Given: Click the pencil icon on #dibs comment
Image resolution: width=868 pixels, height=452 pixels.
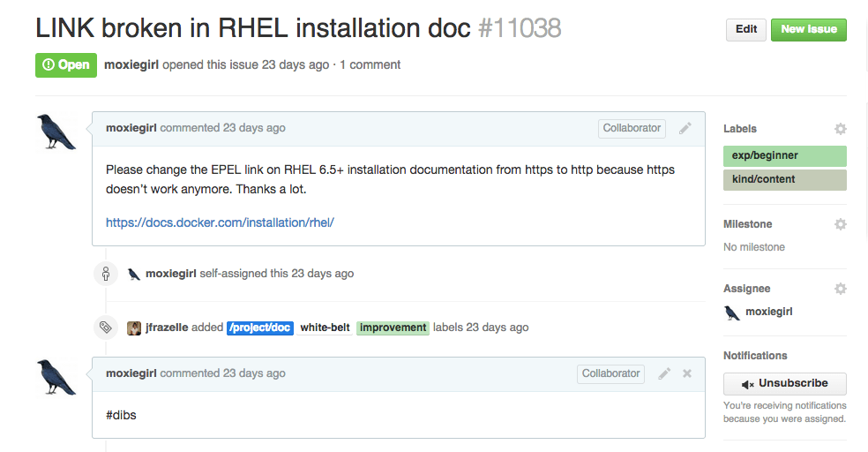Looking at the screenshot, I should click(664, 373).
